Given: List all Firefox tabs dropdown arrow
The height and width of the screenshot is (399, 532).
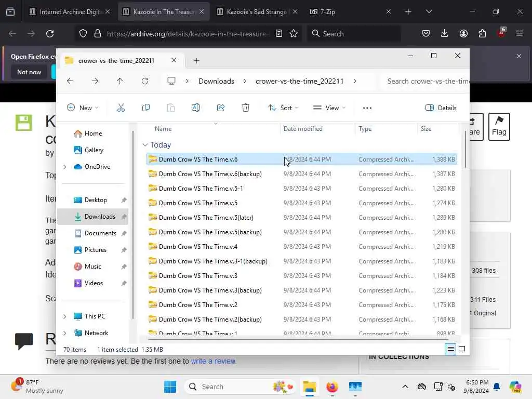Looking at the screenshot, I should [x=429, y=12].
